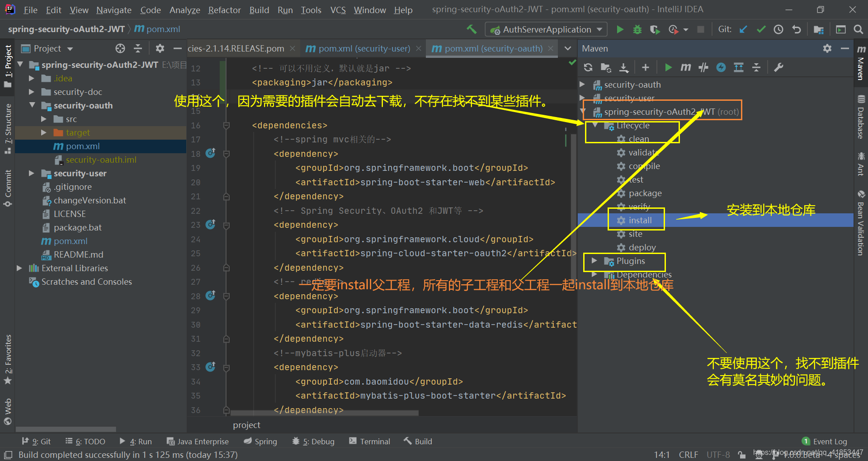Download sources and documentation icon

pyautogui.click(x=624, y=67)
